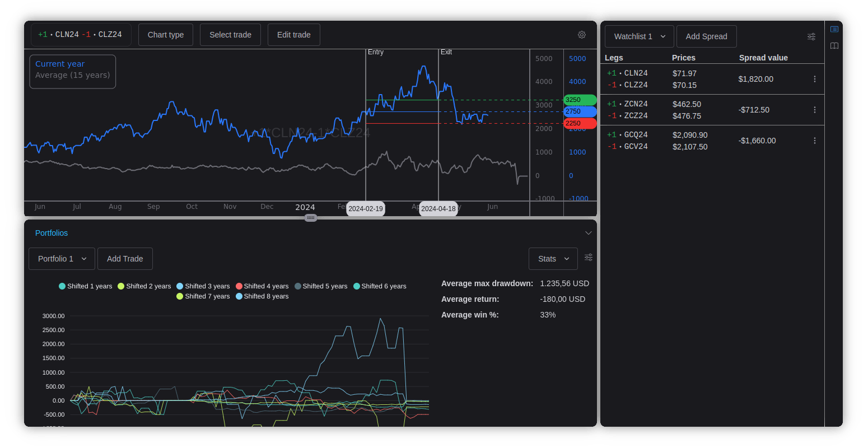Open chart settings gear icon
868x448 pixels.
[582, 35]
